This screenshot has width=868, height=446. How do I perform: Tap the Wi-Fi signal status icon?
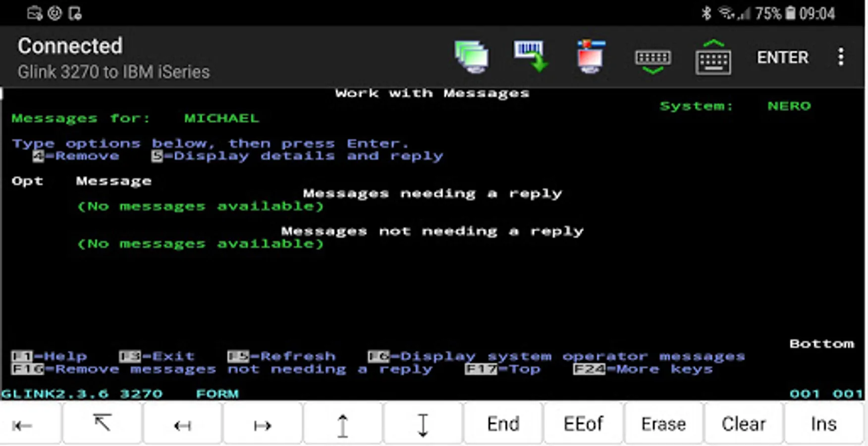(x=727, y=13)
